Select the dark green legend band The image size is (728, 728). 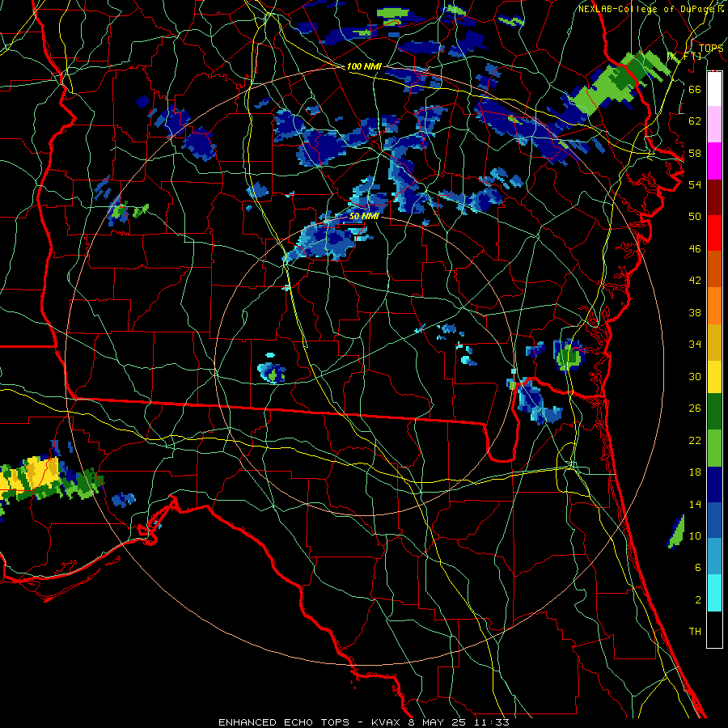[x=714, y=412]
